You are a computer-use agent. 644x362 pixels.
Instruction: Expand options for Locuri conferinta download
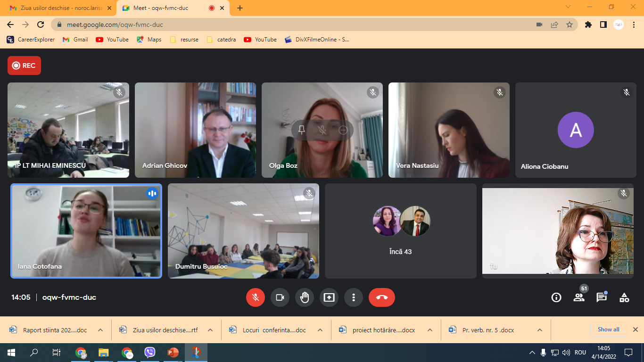pyautogui.click(x=320, y=330)
